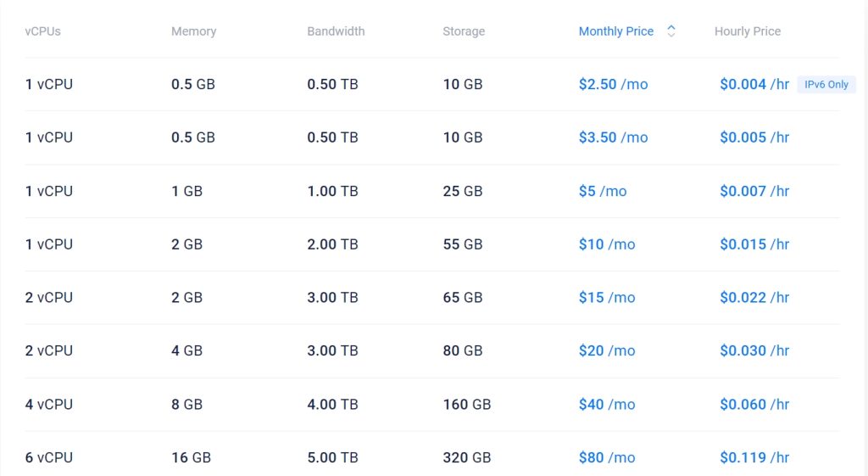Select the 160 GB storage cell
The height and width of the screenshot is (476, 868).
tap(467, 405)
